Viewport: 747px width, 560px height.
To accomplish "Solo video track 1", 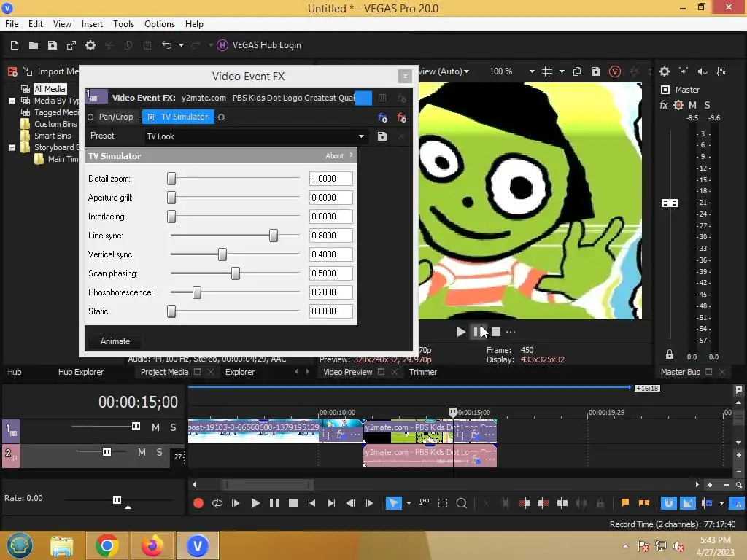I will tap(174, 427).
